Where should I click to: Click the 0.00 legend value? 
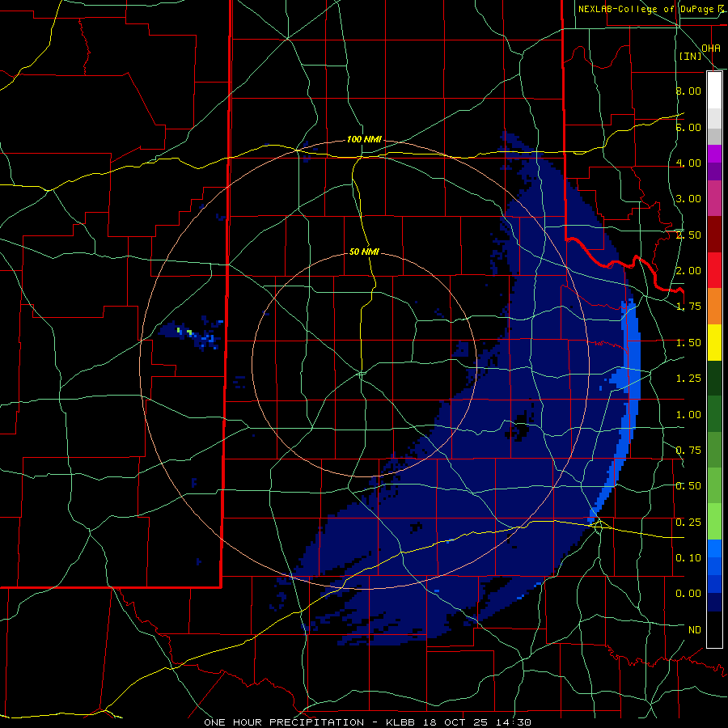pos(688,594)
